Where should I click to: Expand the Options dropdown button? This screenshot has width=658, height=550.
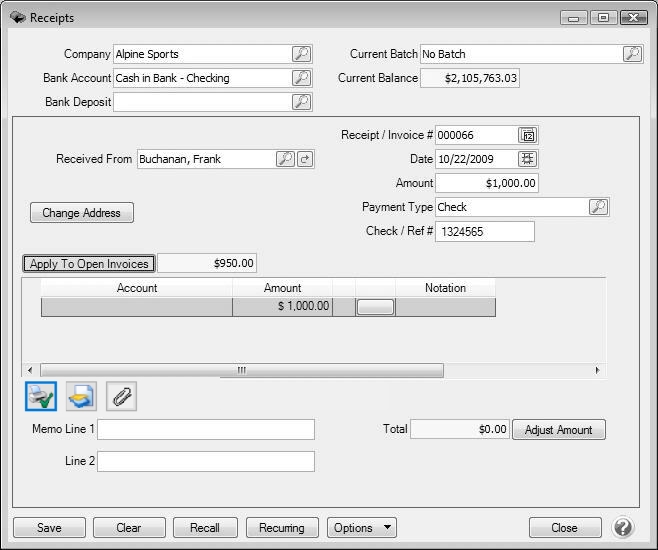pyautogui.click(x=361, y=528)
